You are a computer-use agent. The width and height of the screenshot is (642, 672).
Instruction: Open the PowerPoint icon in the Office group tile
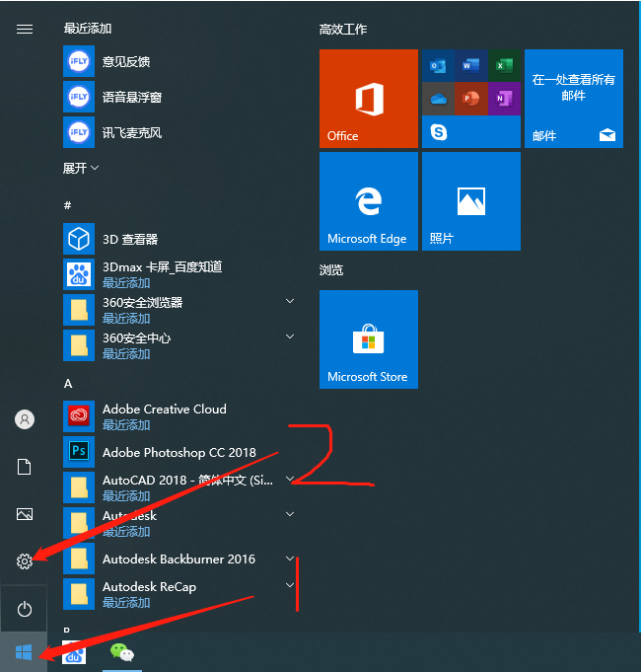pos(471,99)
